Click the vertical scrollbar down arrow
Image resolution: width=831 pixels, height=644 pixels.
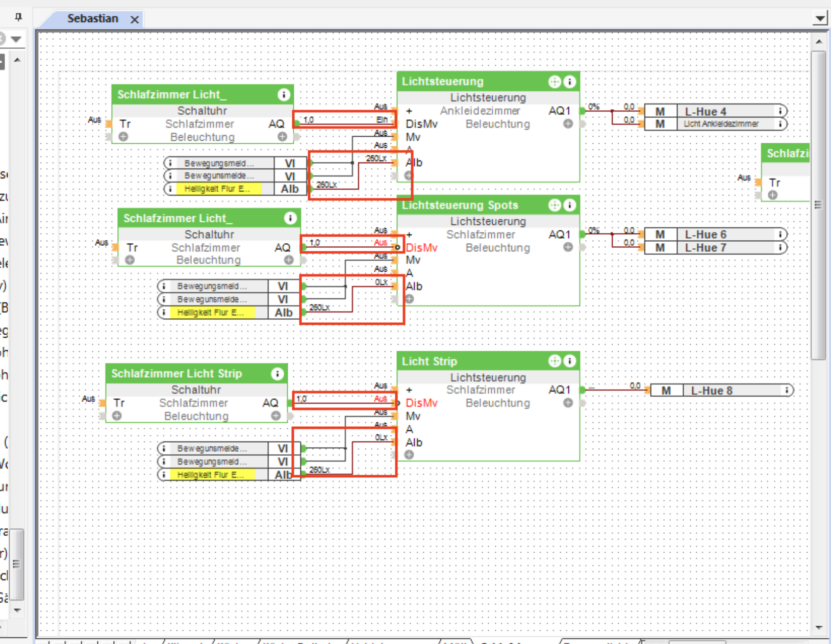(x=819, y=628)
